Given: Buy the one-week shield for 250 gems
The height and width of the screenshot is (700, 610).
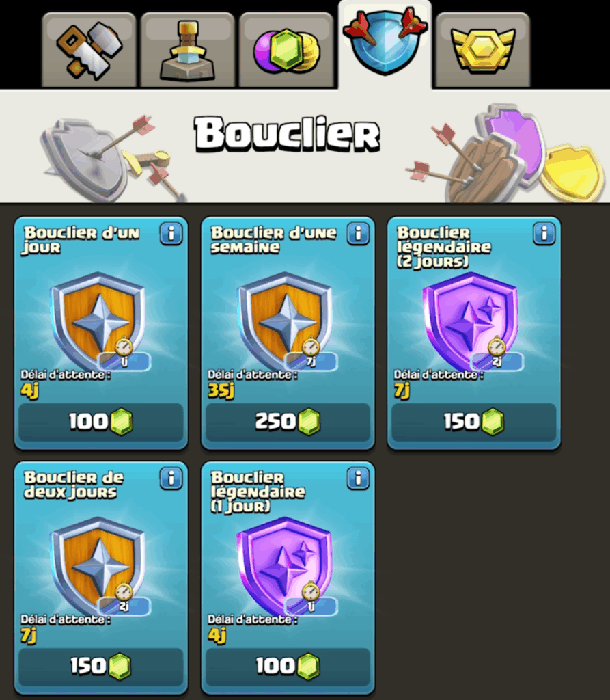Looking at the screenshot, I should click(x=288, y=422).
